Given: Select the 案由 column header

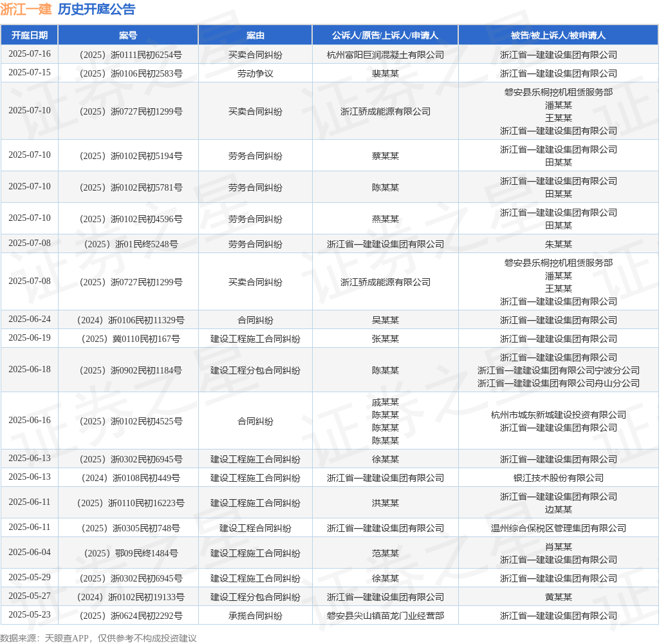Looking at the screenshot, I should [255, 35].
